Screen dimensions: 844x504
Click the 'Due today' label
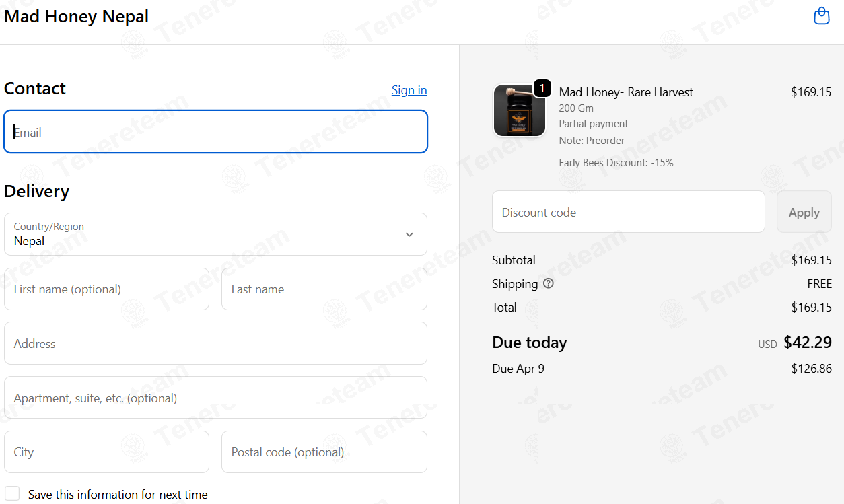(530, 343)
